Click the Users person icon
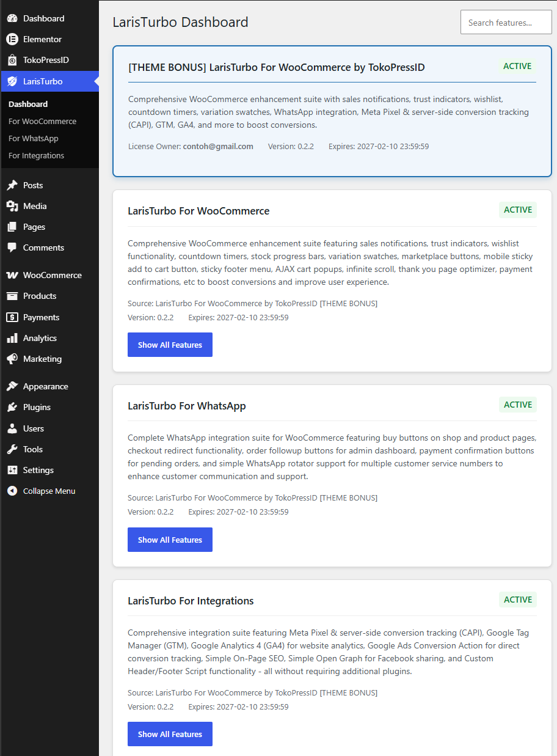557x756 pixels. (x=12, y=428)
